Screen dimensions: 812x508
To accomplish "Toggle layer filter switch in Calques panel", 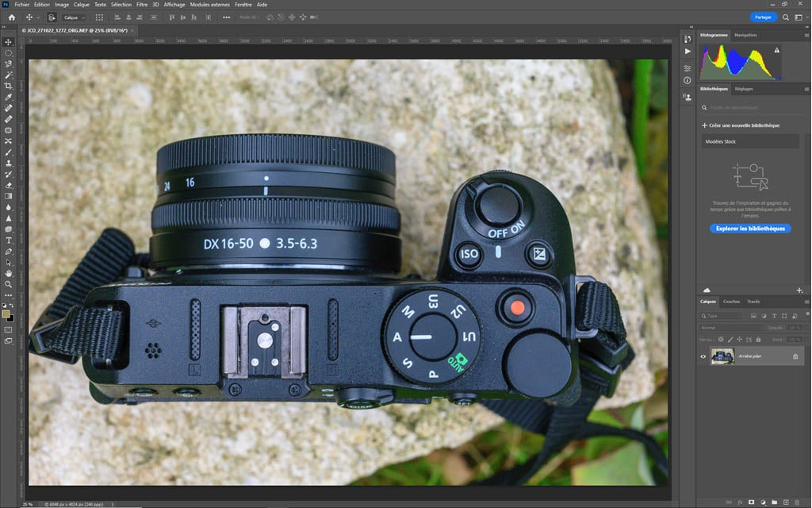I will click(807, 314).
